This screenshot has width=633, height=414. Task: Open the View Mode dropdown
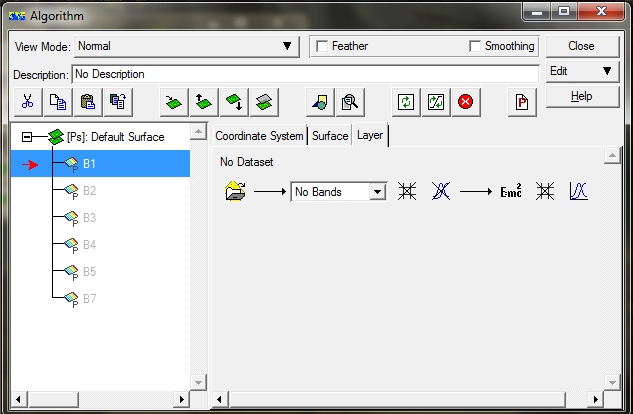pyautogui.click(x=187, y=46)
